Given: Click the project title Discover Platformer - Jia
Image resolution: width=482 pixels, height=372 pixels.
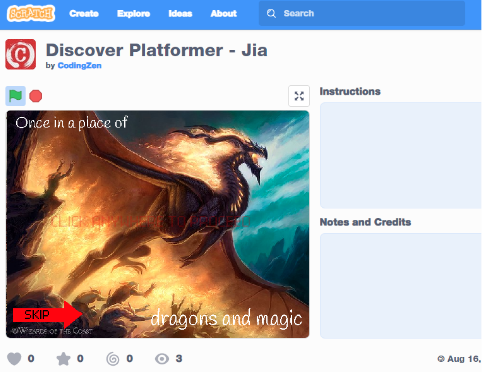Looking at the screenshot, I should pos(156,50).
